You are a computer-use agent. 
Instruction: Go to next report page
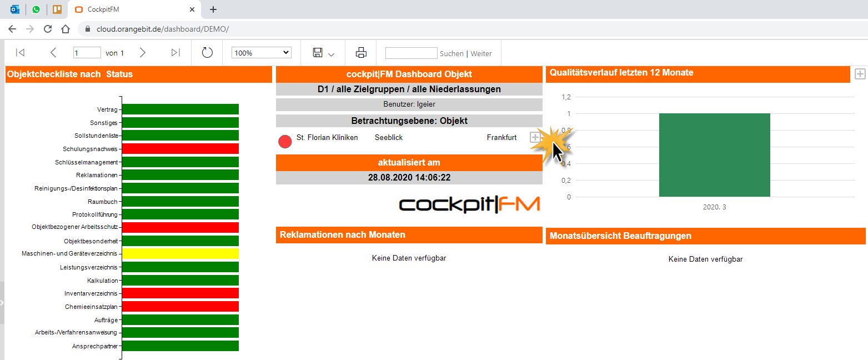[x=142, y=53]
